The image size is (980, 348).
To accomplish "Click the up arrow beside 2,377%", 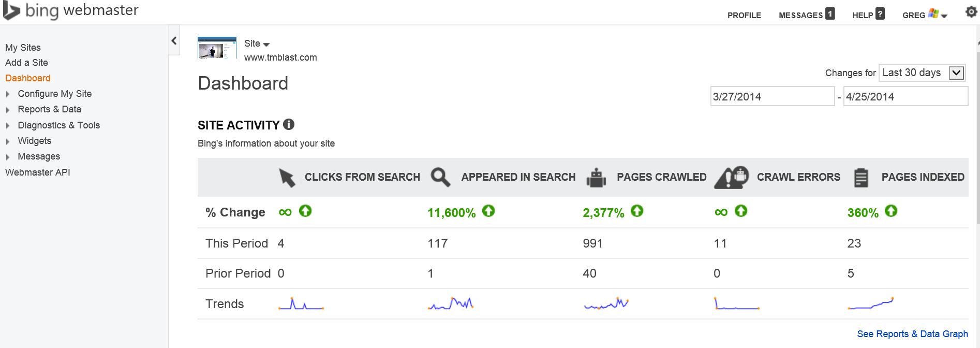I will (637, 211).
